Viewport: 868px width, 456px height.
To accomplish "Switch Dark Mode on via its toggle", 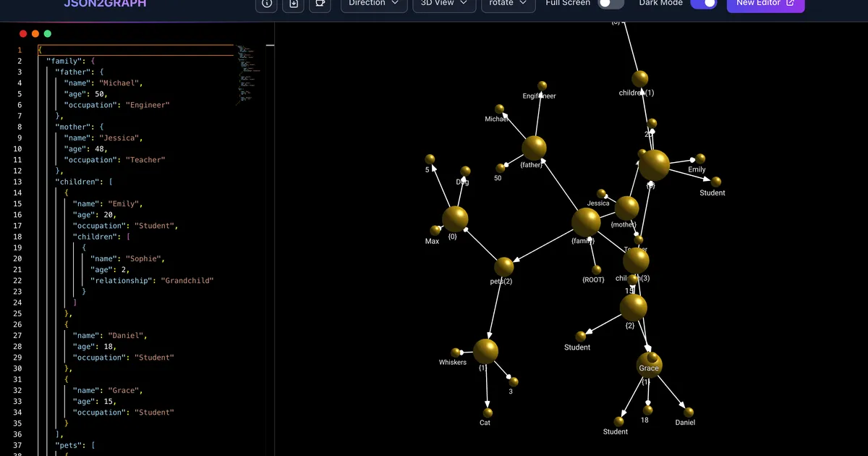I will [702, 4].
